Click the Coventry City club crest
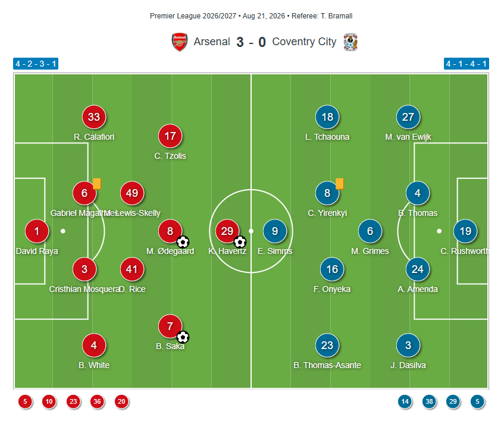504x421 pixels. (350, 42)
